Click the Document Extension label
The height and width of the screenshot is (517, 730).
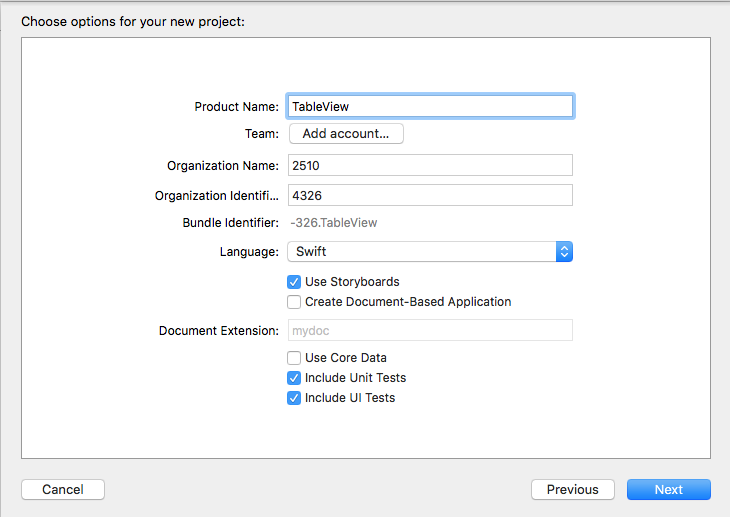[218, 331]
